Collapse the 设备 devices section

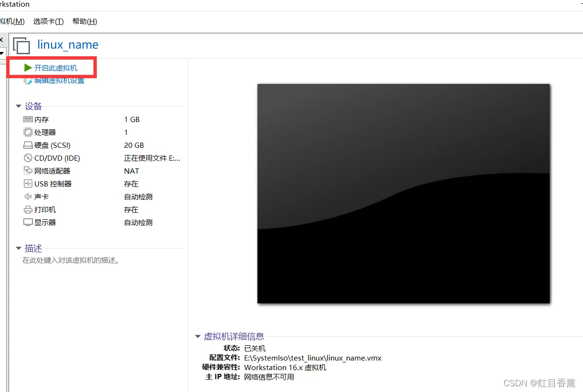[x=18, y=106]
